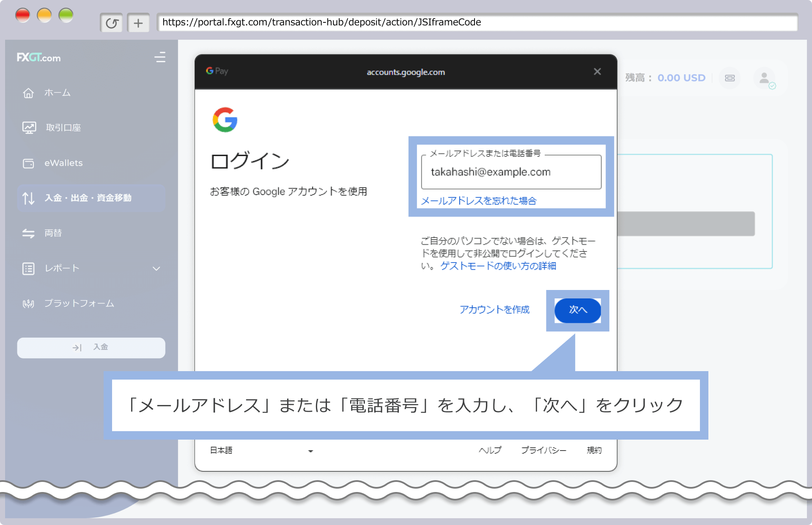Click the home icon in sidebar
This screenshot has height=525, width=812.
(x=28, y=93)
